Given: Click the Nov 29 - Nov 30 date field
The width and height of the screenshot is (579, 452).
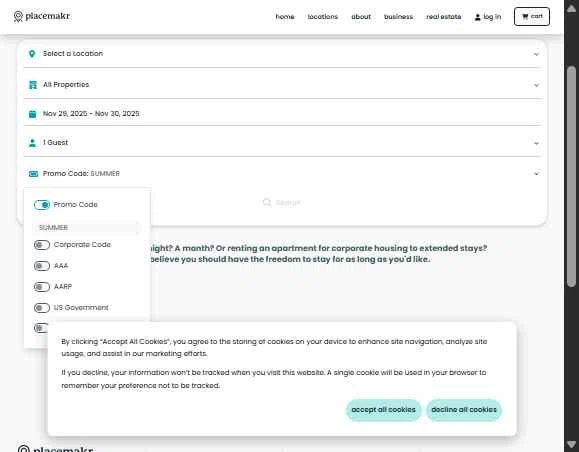Looking at the screenshot, I should pyautogui.click(x=283, y=114).
